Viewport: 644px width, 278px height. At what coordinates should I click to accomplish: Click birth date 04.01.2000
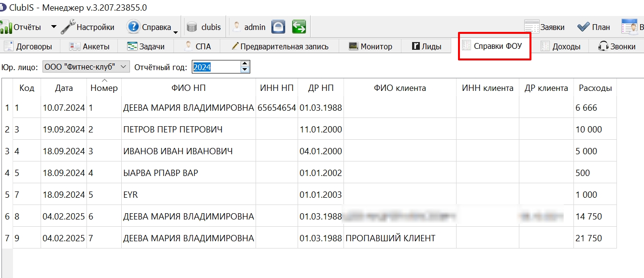(x=321, y=151)
